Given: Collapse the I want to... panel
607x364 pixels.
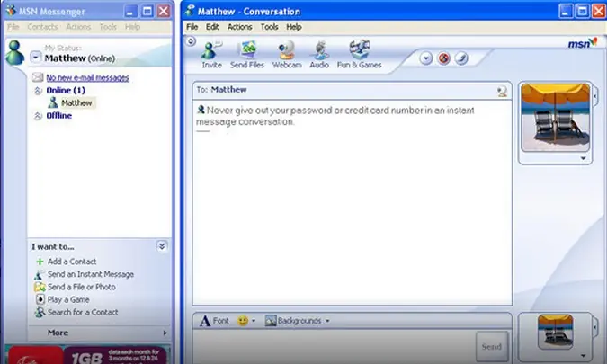Looking at the screenshot, I should [x=162, y=246].
